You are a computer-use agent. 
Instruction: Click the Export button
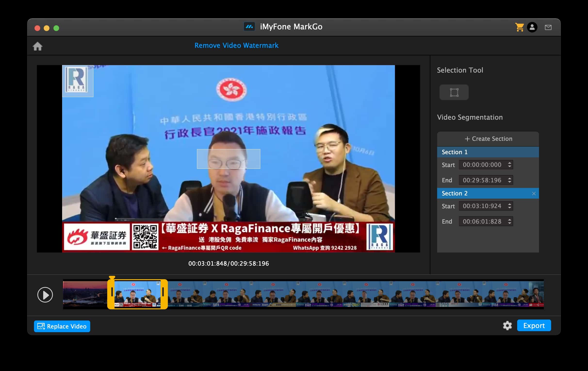[x=534, y=326]
